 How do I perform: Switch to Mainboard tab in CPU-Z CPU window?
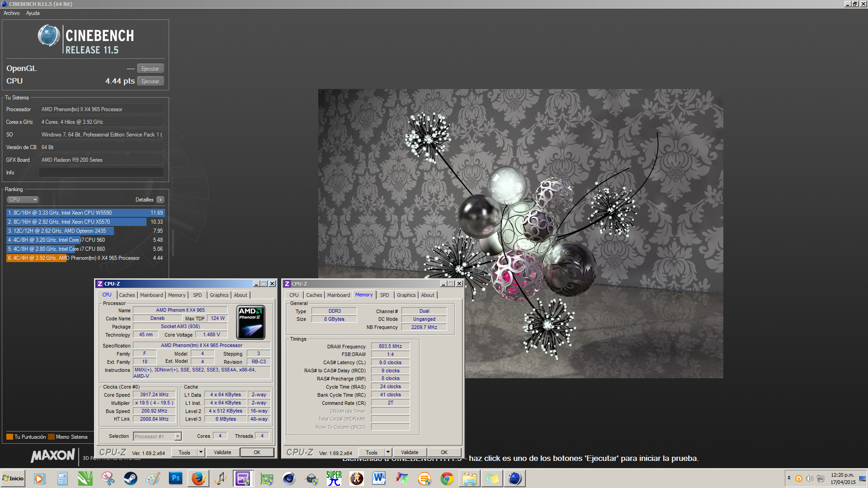151,295
